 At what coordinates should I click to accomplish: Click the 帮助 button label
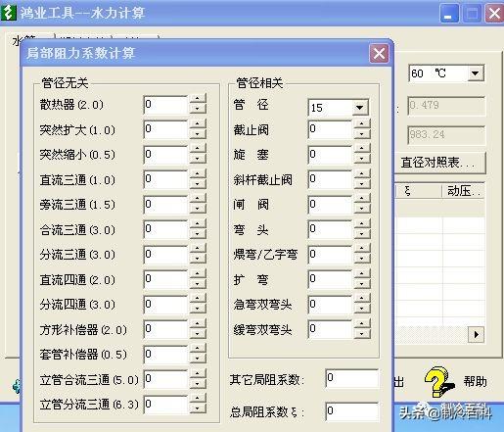475,381
